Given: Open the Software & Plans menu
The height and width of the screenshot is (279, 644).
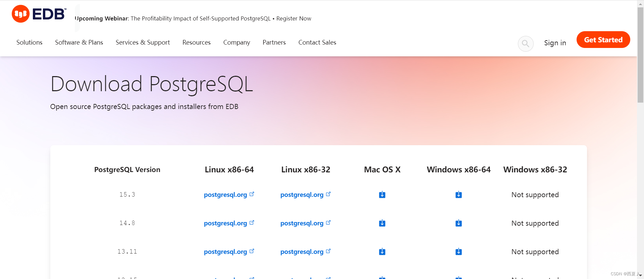Looking at the screenshot, I should click(79, 43).
